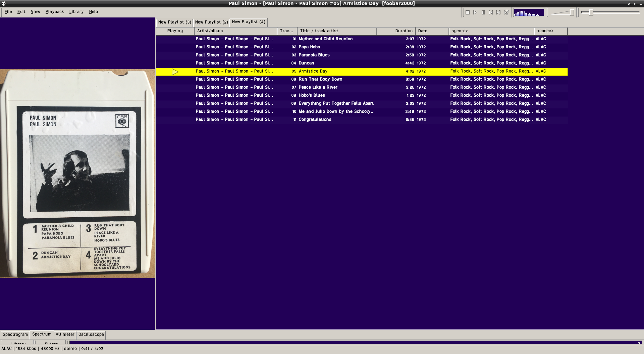The width and height of the screenshot is (644, 354).
Task: Click the status bar playback info text
Action: (x=52, y=349)
